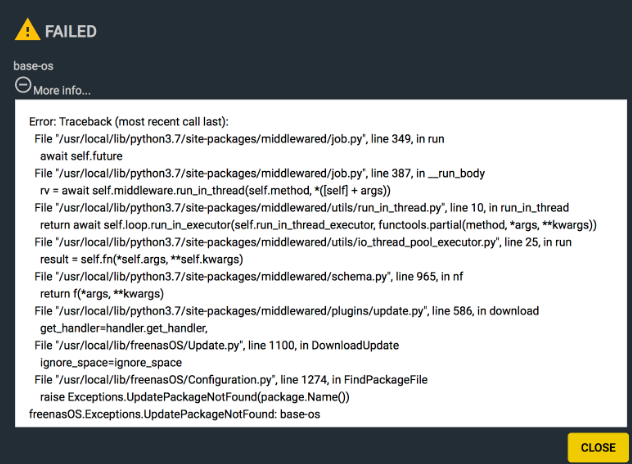This screenshot has width=632, height=464.
Task: Click the Configuration.py line 1274 FindPackageFile entry
Action: point(231,380)
